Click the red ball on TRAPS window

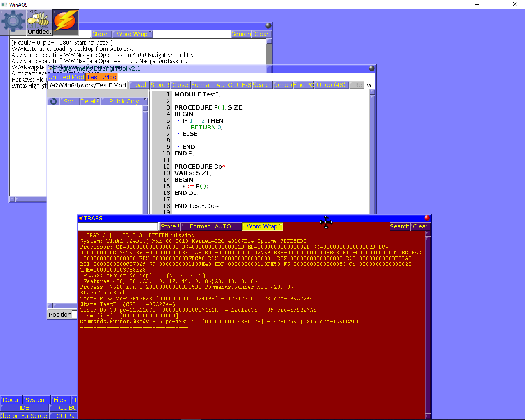(x=427, y=218)
